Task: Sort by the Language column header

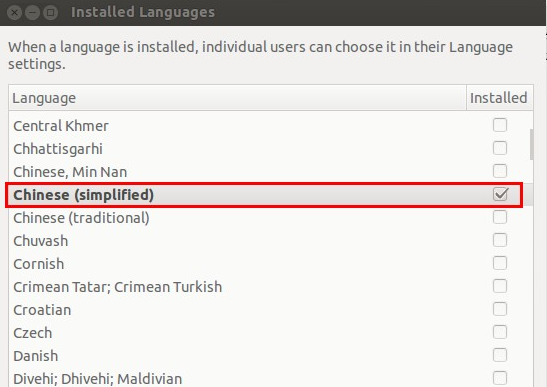Action: (x=238, y=98)
